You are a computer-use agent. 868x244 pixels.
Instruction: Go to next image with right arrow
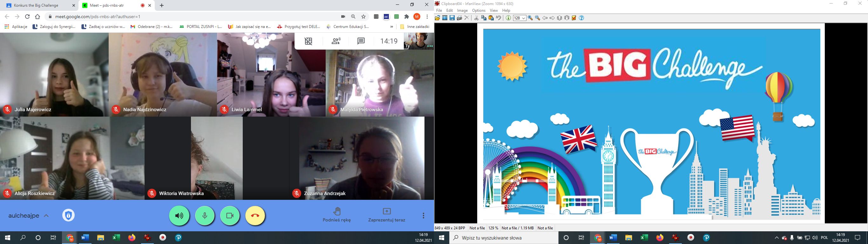552,18
